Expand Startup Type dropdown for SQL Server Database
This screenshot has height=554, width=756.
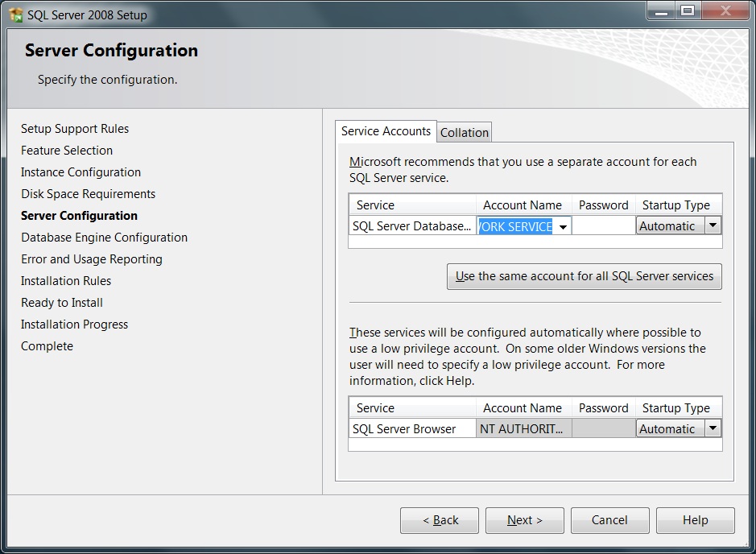[x=713, y=226]
